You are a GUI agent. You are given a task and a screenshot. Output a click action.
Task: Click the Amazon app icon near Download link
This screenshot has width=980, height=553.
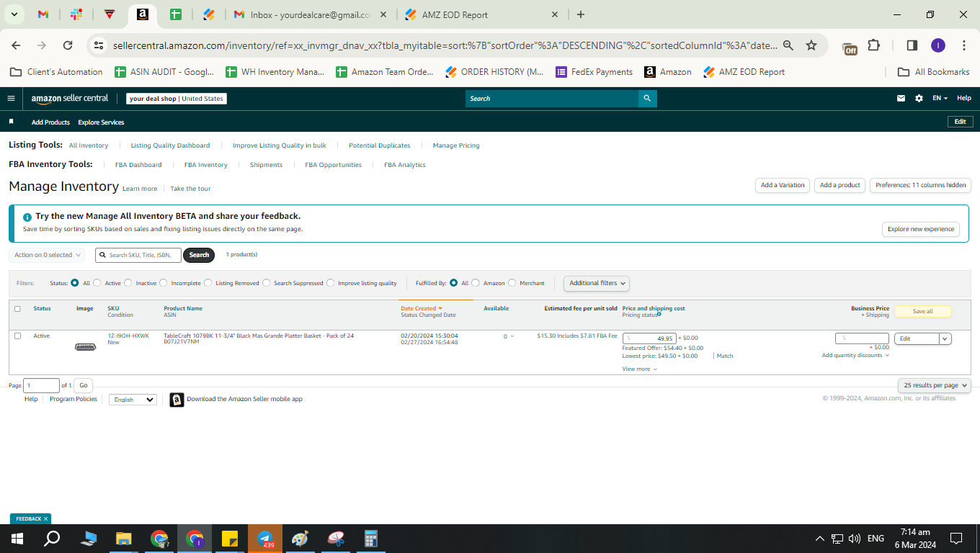(177, 400)
